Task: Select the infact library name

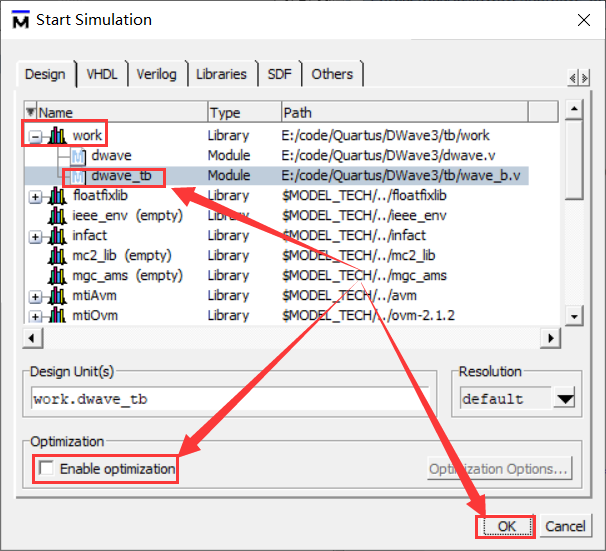Action: (90, 235)
